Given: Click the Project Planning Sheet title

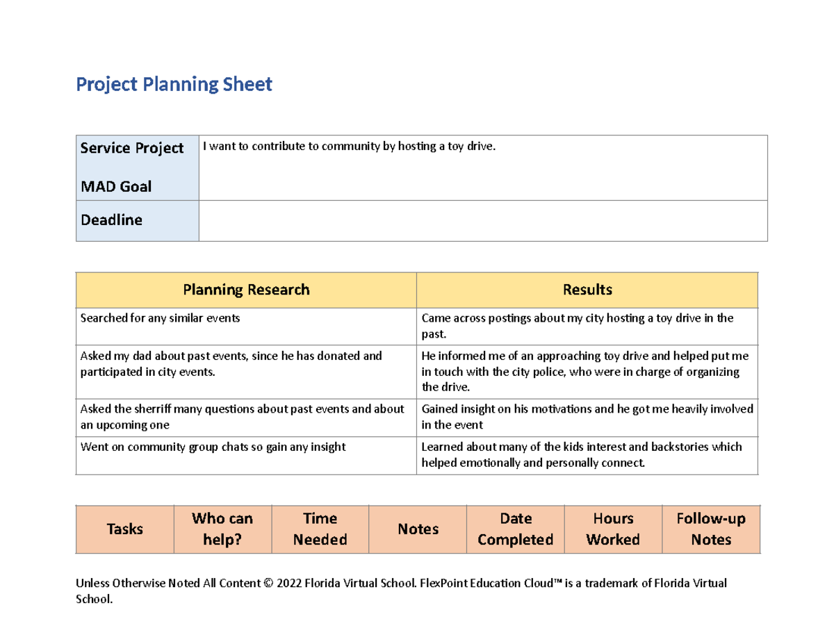Looking at the screenshot, I should pos(174,85).
